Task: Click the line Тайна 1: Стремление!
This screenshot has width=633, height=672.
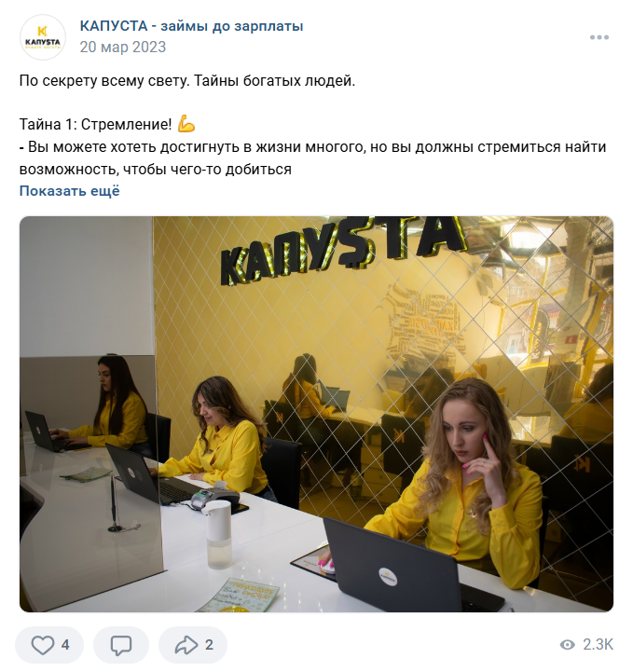Action: click(95, 124)
